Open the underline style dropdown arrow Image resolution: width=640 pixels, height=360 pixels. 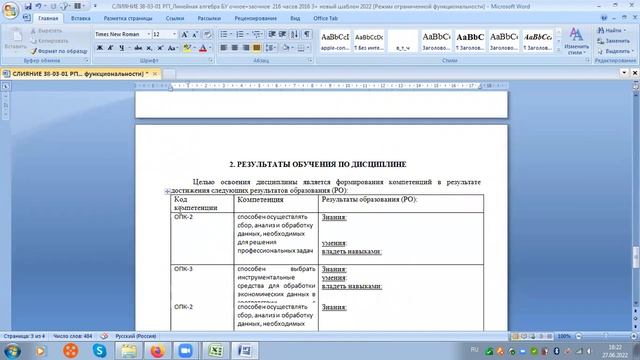click(x=129, y=48)
